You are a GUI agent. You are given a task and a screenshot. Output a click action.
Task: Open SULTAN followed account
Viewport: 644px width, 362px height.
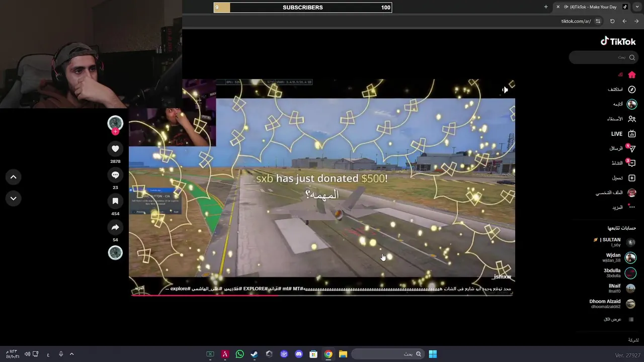click(614, 242)
